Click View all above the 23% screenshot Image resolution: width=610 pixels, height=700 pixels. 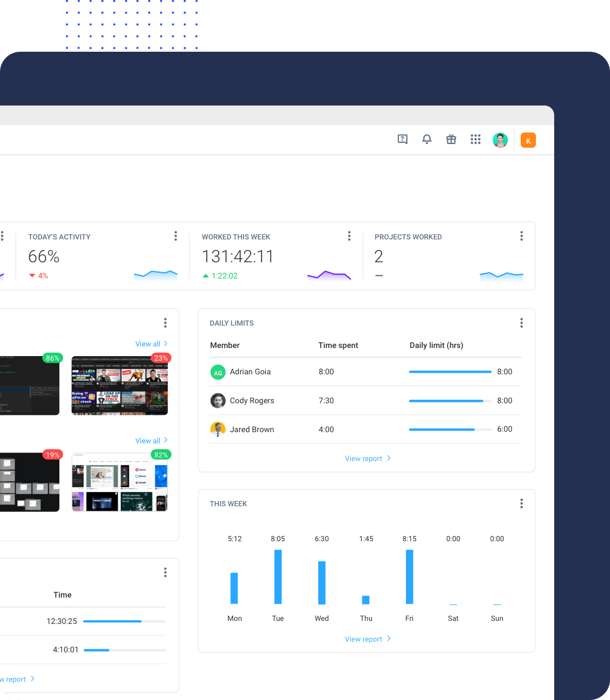click(151, 344)
